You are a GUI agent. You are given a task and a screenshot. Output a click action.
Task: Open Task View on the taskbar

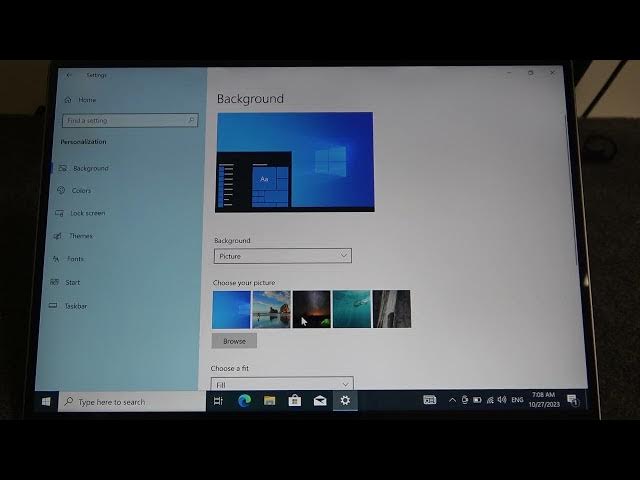click(x=218, y=401)
